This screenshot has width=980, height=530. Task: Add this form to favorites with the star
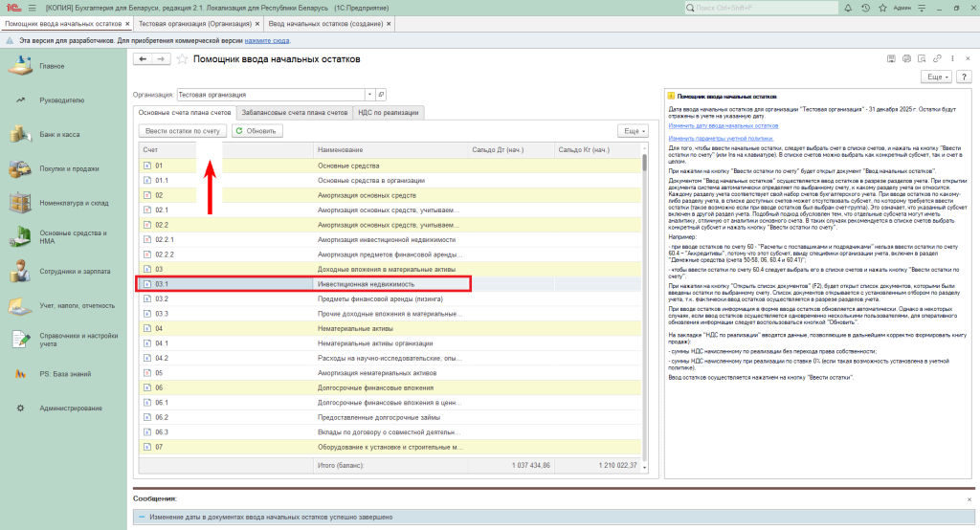click(x=182, y=58)
